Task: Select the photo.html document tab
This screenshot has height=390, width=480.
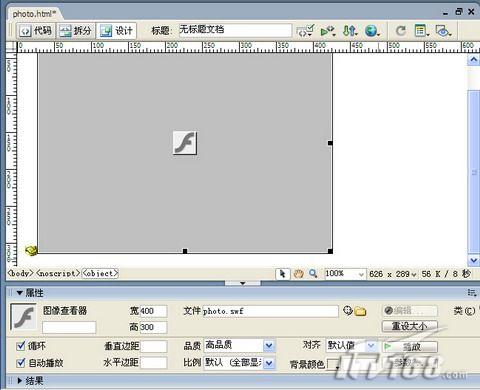Action: click(x=33, y=14)
